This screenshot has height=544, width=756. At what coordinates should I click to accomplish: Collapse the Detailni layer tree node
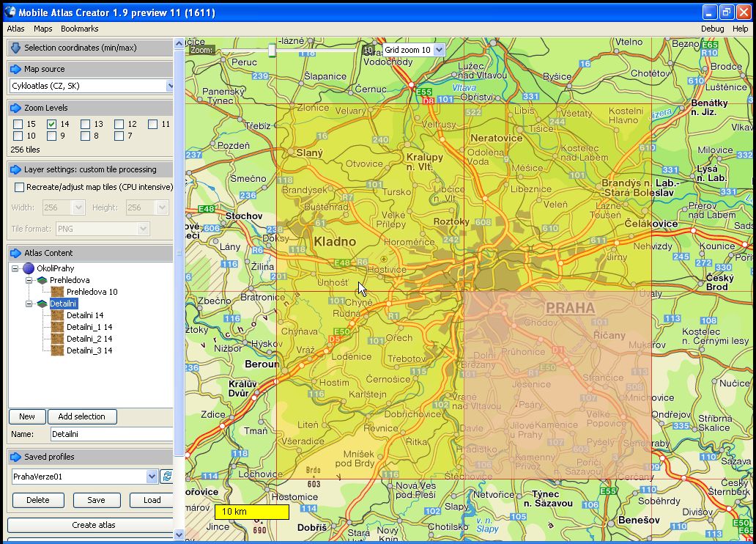(29, 304)
